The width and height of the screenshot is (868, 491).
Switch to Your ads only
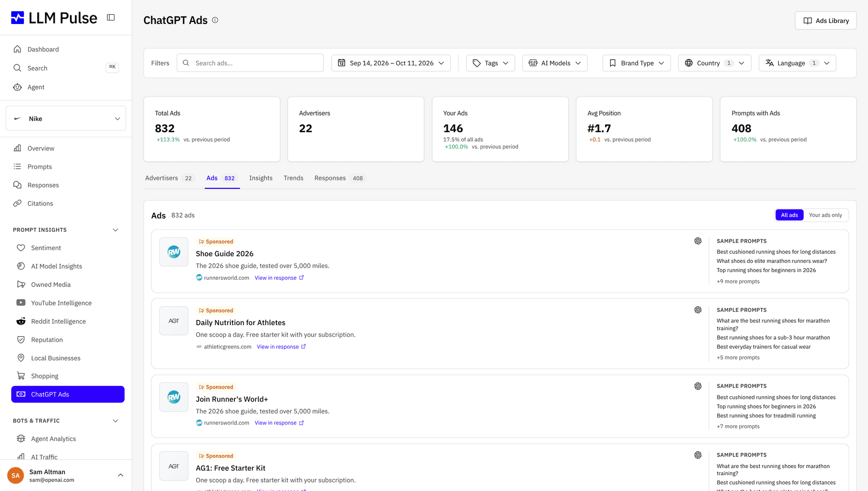[826, 215]
